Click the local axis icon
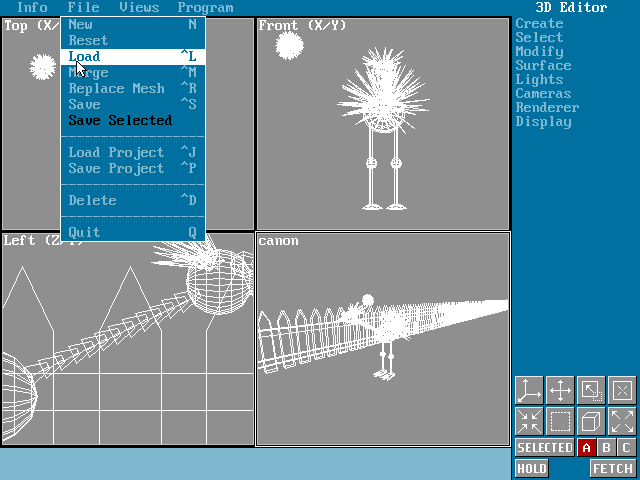The height and width of the screenshot is (480, 640). 622,390
